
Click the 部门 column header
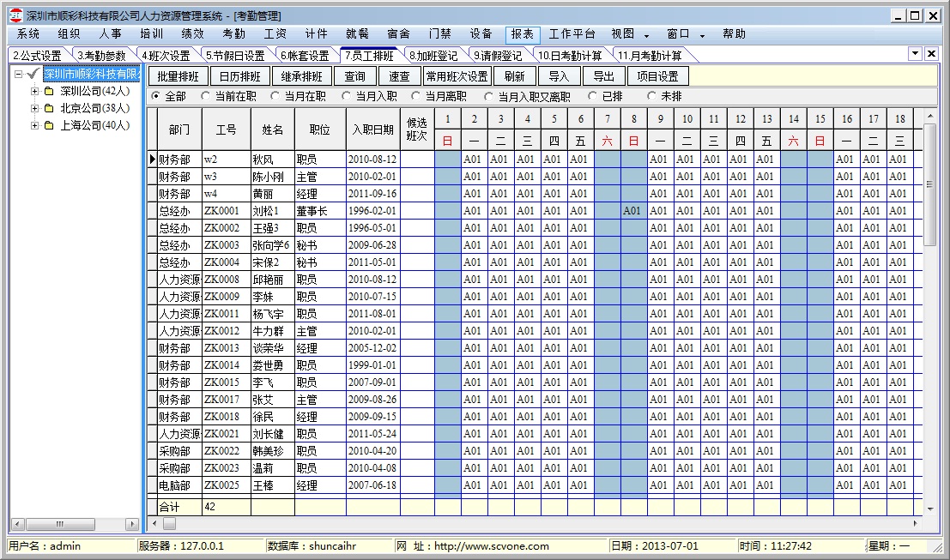(x=179, y=129)
